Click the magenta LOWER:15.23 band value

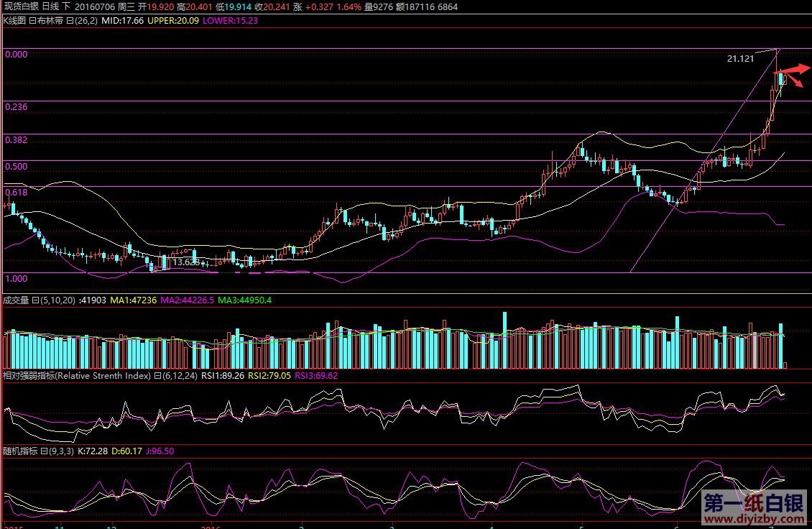click(x=230, y=21)
